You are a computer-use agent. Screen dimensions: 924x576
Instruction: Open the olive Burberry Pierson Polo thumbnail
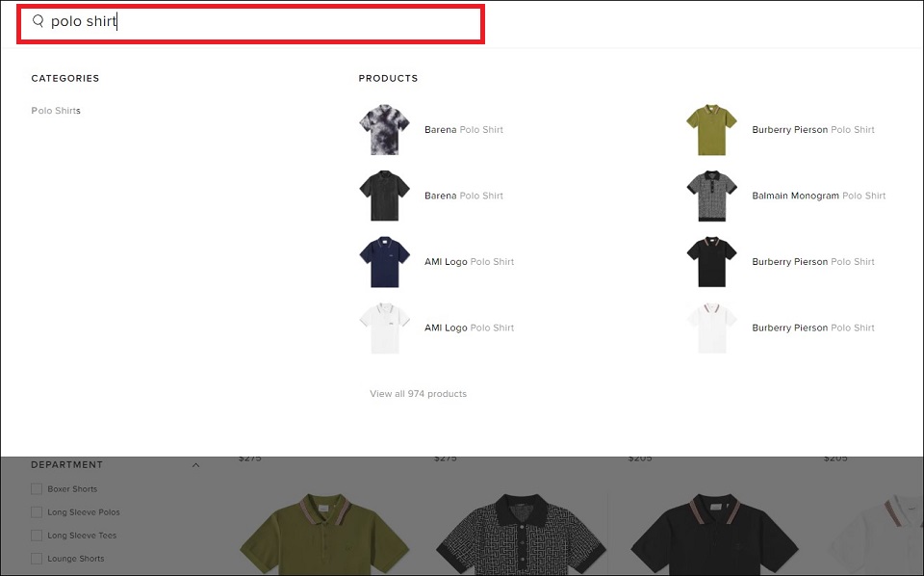pyautogui.click(x=712, y=130)
